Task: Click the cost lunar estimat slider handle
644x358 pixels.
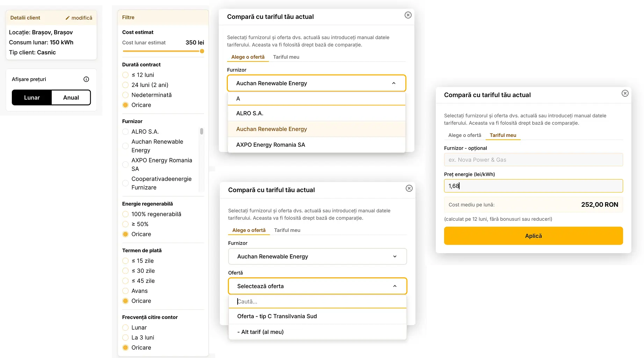Action: (202, 51)
